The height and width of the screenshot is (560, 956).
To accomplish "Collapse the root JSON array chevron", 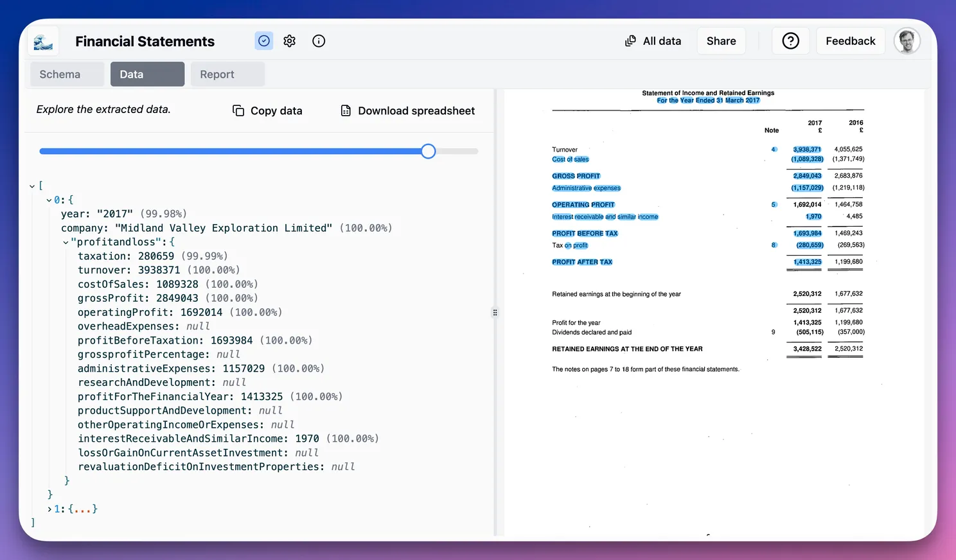I will pyautogui.click(x=32, y=186).
